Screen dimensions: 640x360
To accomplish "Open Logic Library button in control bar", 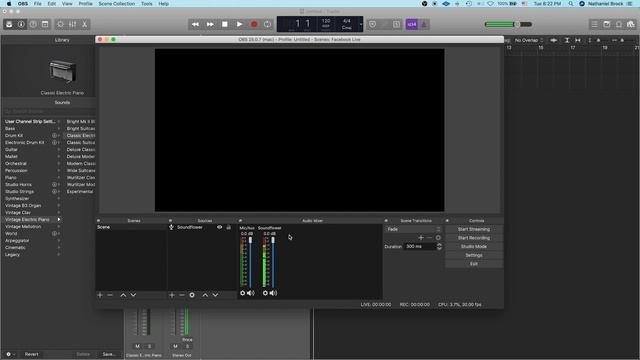I will 9,24.
